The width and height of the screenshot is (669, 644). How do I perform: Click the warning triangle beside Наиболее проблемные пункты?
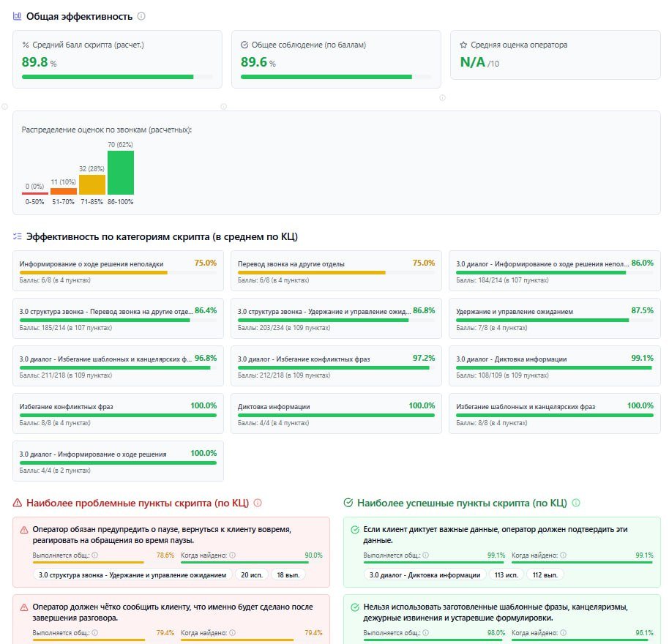(x=18, y=502)
